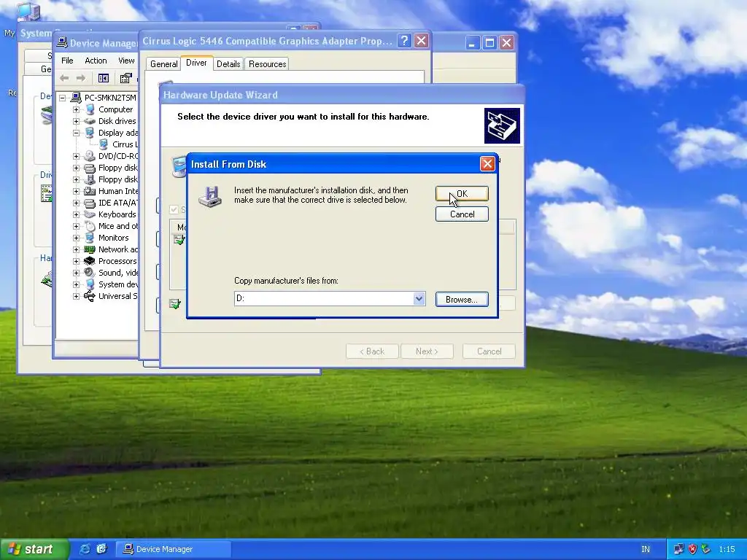The image size is (747, 560).
Task: Select the DVD/CD-ROM drives icon
Action: tap(90, 156)
